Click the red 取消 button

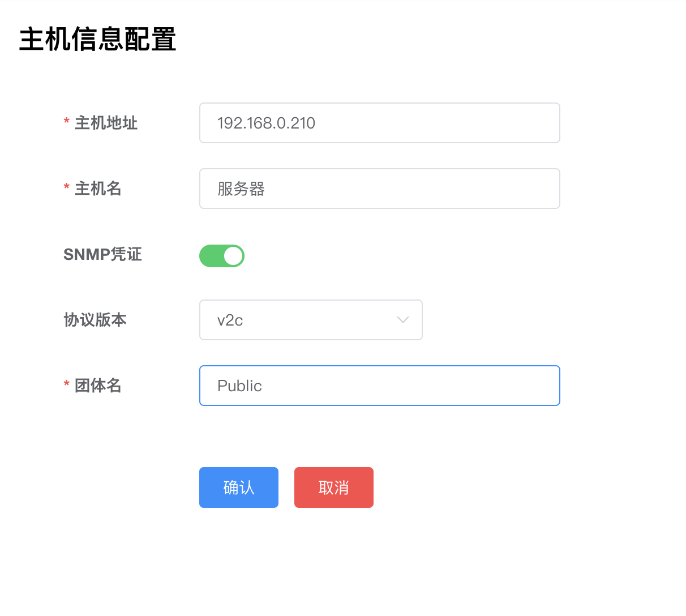click(334, 487)
